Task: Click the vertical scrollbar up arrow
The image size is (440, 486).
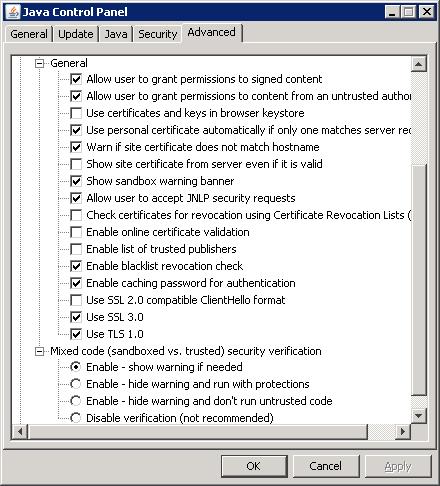Action: click(x=419, y=64)
